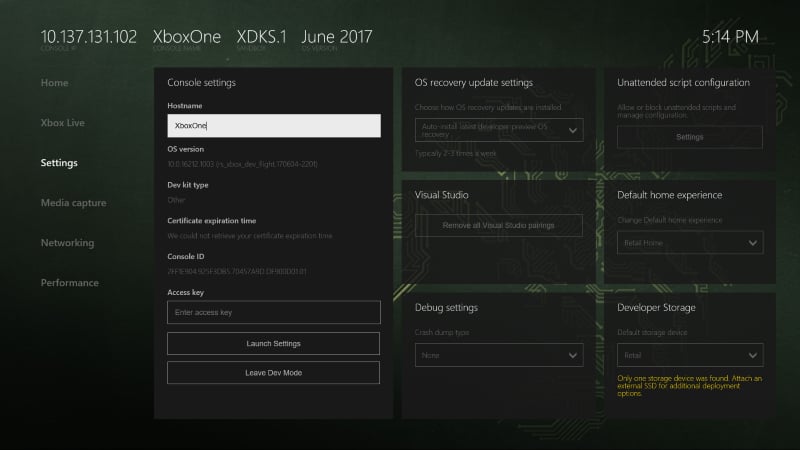Click the Dev kit type value Other
This screenshot has height=450, width=800.
[x=176, y=200]
